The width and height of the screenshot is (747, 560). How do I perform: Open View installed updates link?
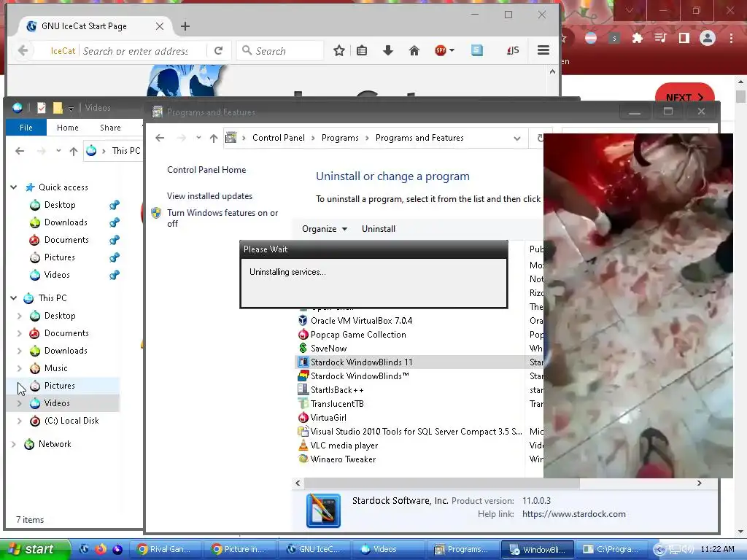209,195
